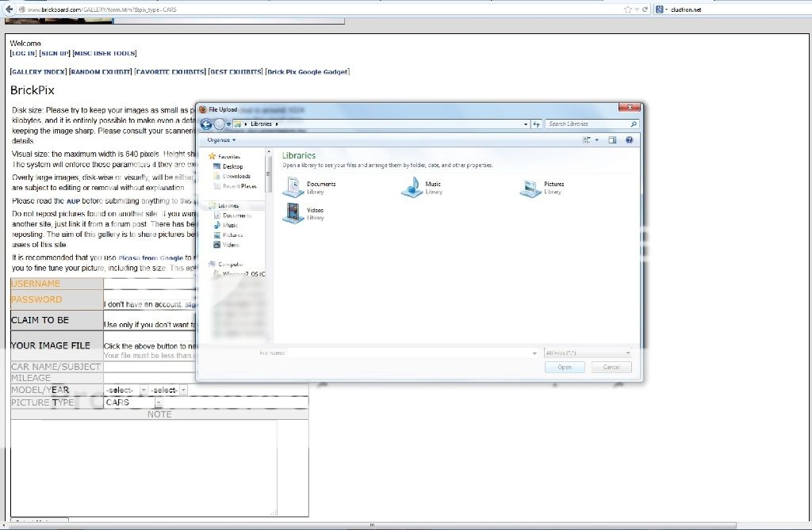
Task: Click the help question mark icon
Action: [x=629, y=140]
